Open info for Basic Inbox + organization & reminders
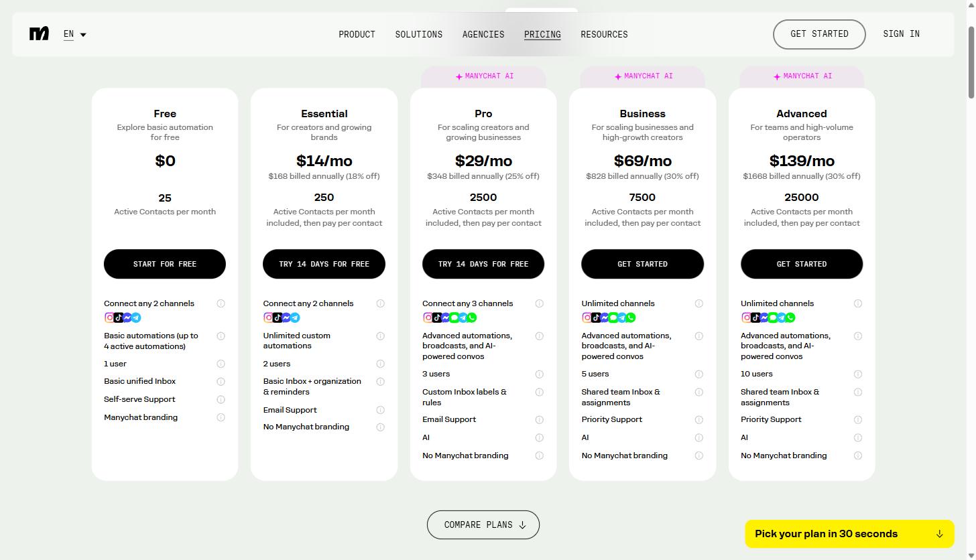This screenshot has width=976, height=560. (x=380, y=382)
